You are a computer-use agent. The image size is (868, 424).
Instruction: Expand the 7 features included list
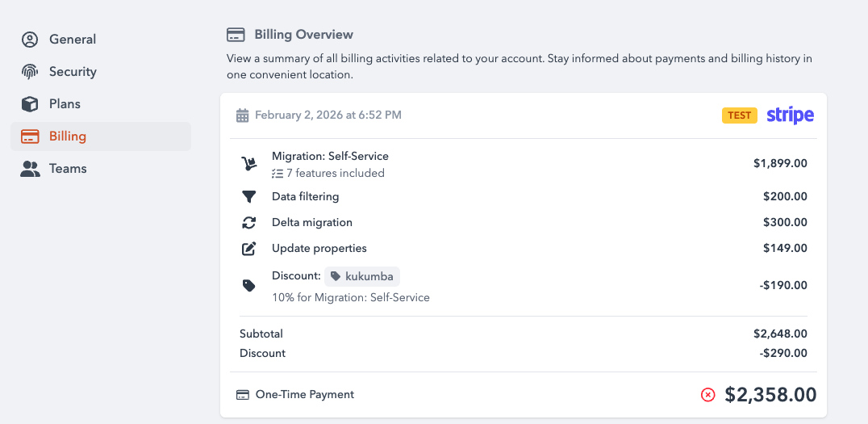click(328, 173)
